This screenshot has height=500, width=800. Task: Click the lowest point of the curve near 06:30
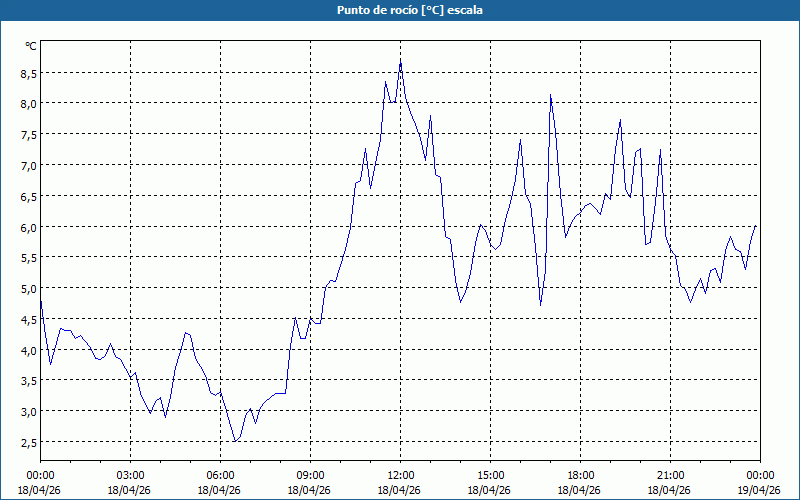tap(235, 441)
